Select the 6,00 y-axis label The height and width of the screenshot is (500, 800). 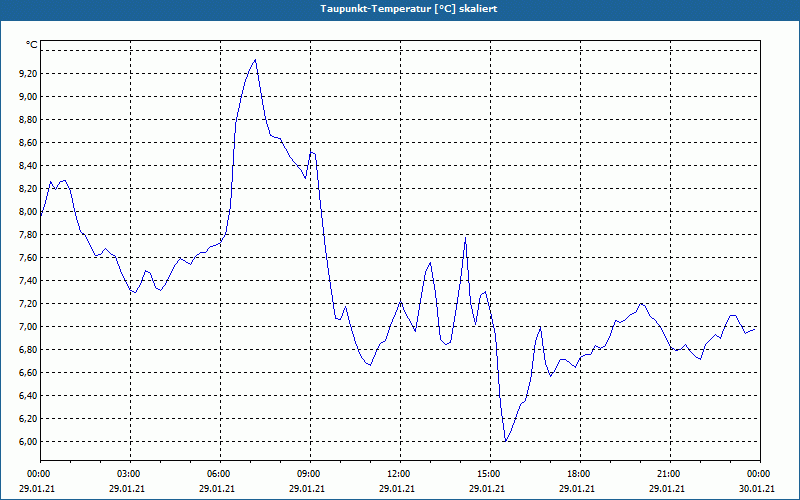(x=28, y=442)
